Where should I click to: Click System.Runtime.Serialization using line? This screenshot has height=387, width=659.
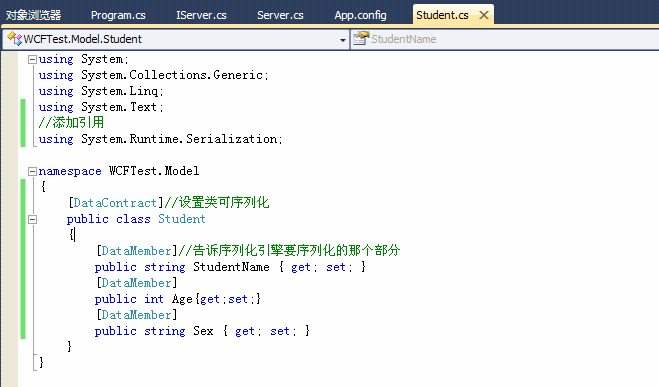click(x=161, y=139)
